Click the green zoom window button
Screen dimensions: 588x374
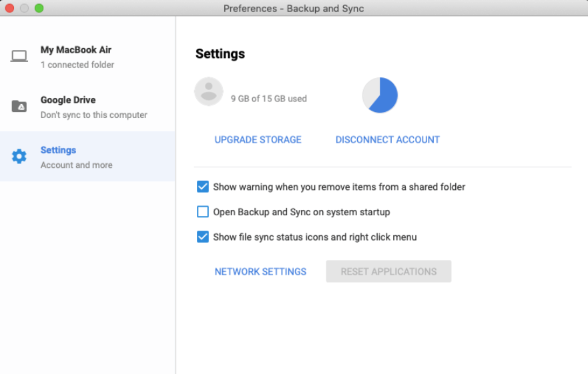tap(39, 8)
